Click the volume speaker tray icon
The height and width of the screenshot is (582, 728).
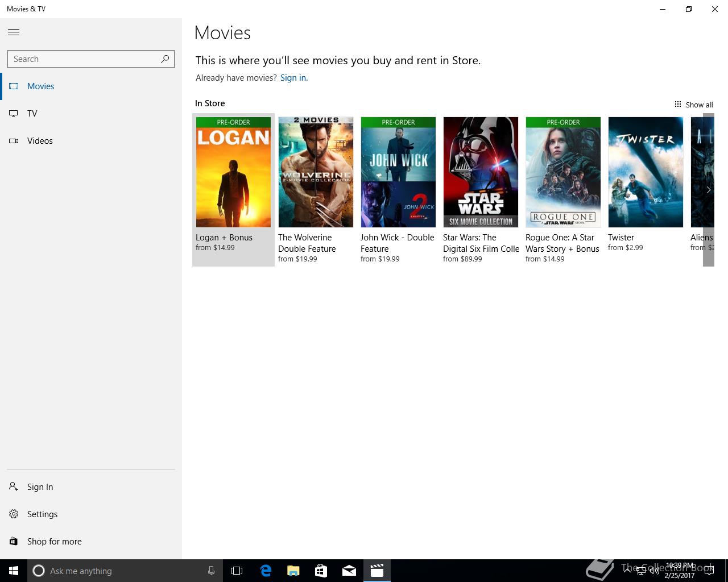tap(654, 571)
